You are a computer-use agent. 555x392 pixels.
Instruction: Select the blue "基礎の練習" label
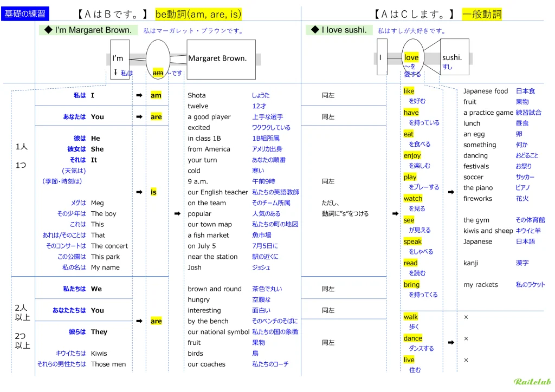(25, 14)
